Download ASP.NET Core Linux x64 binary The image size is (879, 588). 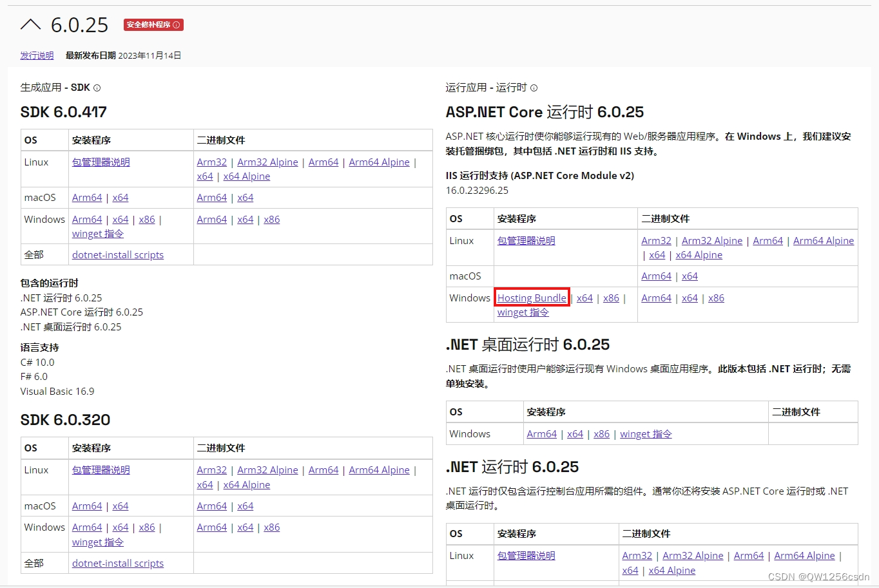[657, 255]
